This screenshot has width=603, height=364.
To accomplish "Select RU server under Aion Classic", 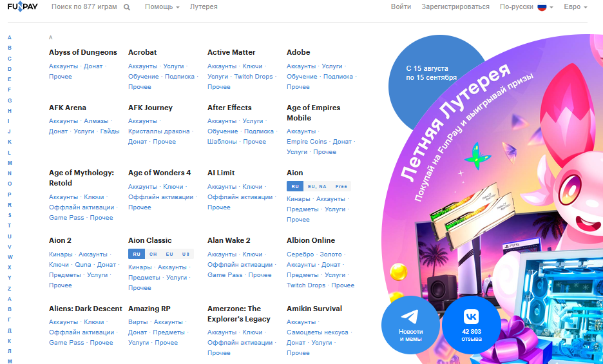I will (x=137, y=254).
